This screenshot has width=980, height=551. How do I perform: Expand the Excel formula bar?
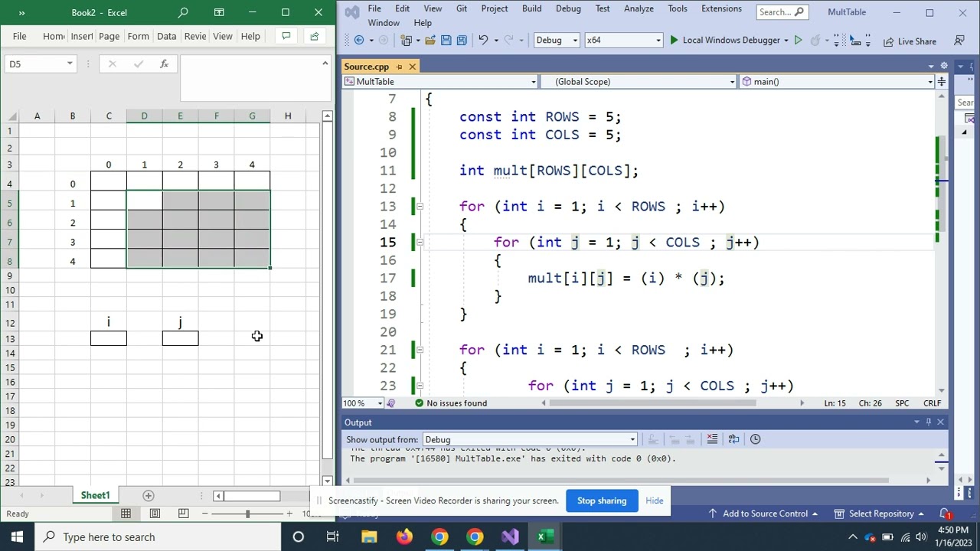tap(325, 64)
